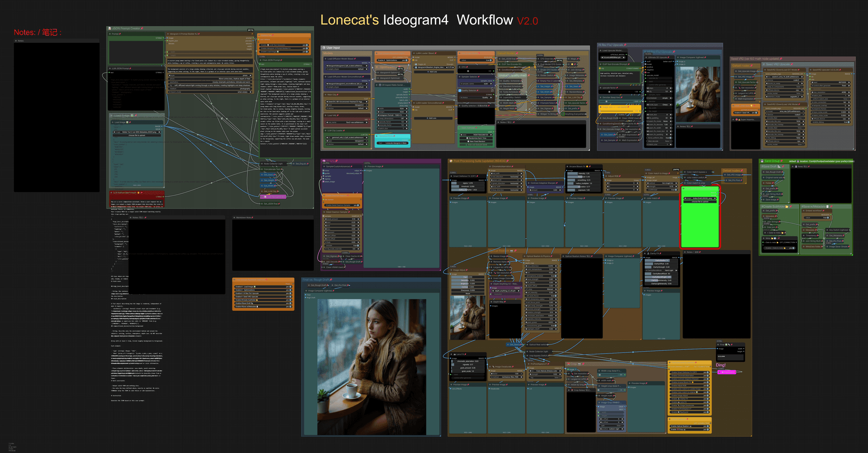Click the gear icon of User Input group
Viewport: 868px width, 453px height.
(324, 47)
